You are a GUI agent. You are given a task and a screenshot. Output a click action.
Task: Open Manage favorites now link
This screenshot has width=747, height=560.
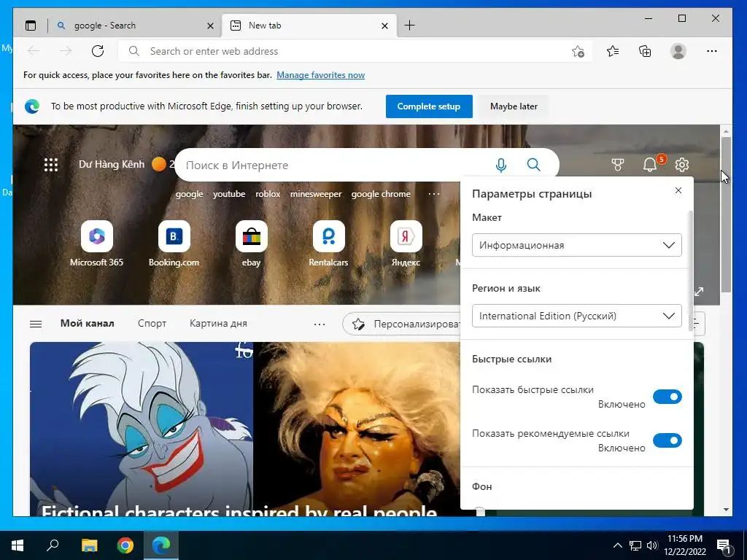click(x=321, y=75)
